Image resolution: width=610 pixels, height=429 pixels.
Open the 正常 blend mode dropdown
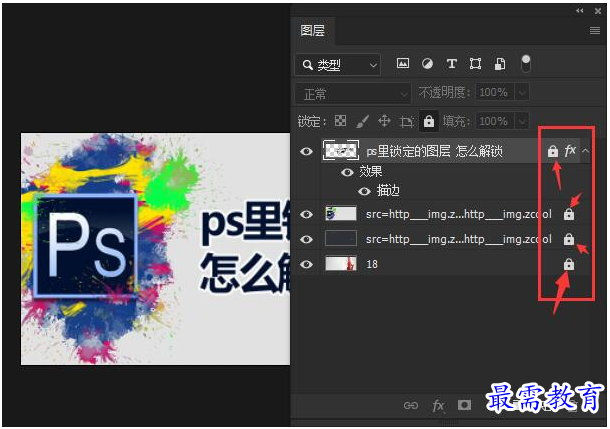pos(353,93)
